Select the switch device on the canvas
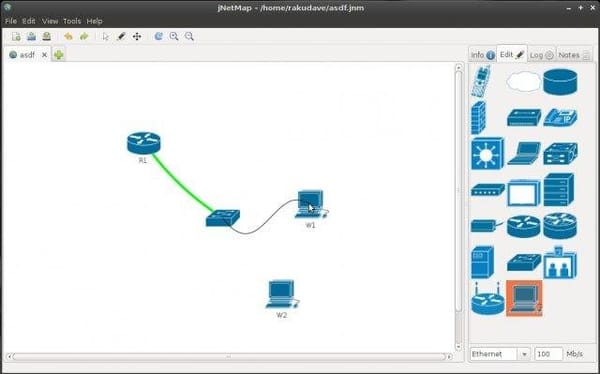The image size is (600, 374). tap(223, 218)
